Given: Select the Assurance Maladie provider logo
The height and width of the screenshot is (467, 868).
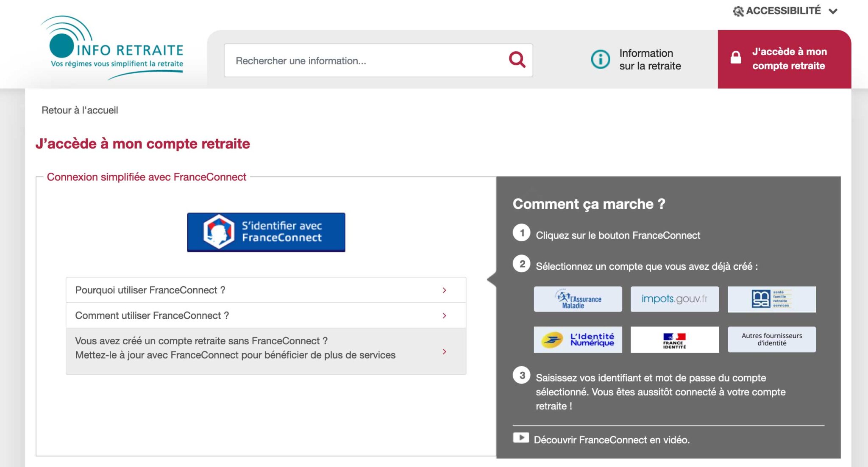Looking at the screenshot, I should tap(578, 299).
